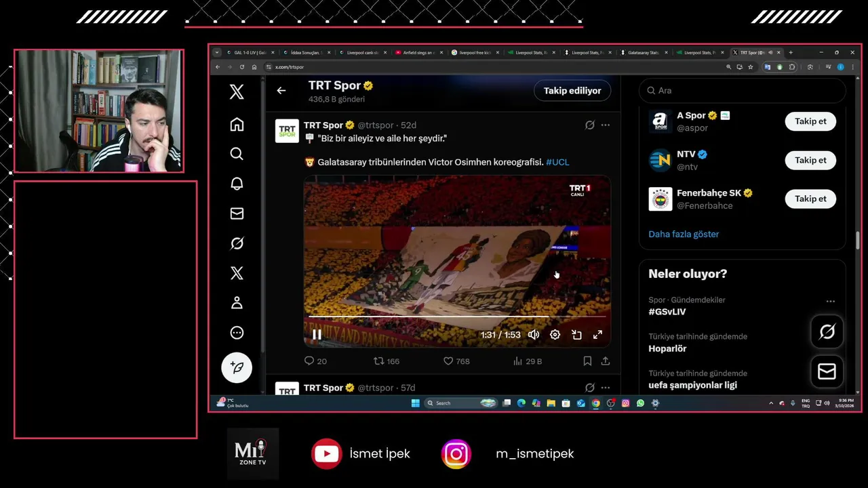This screenshot has width=868, height=488.
Task: Open the X Home icon in sidebar
Action: click(237, 125)
